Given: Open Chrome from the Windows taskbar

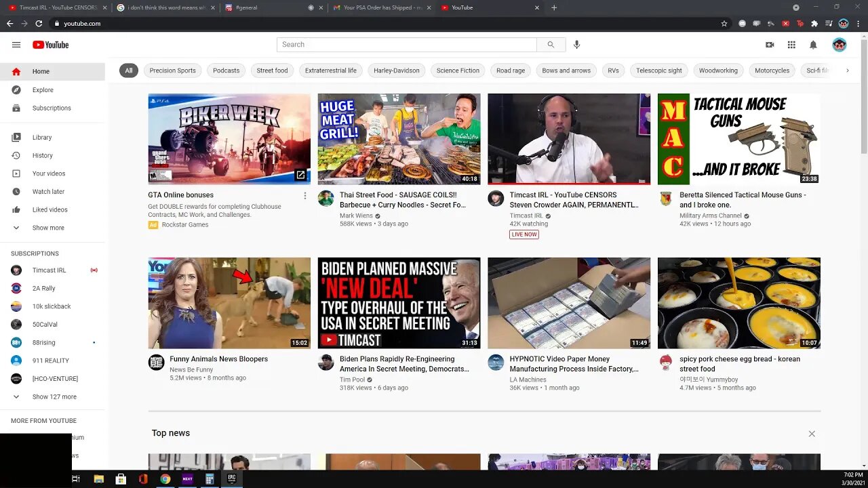Looking at the screenshot, I should coord(165,479).
